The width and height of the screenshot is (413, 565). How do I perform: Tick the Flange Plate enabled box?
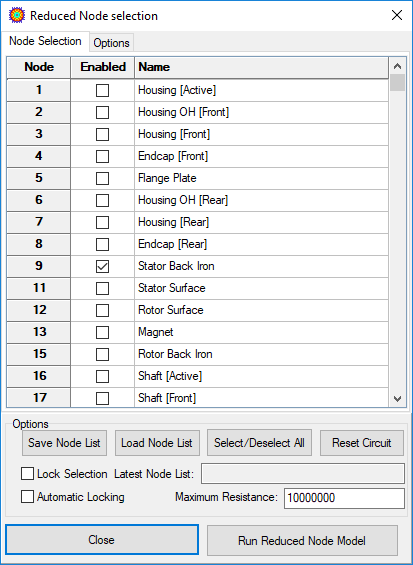(102, 178)
